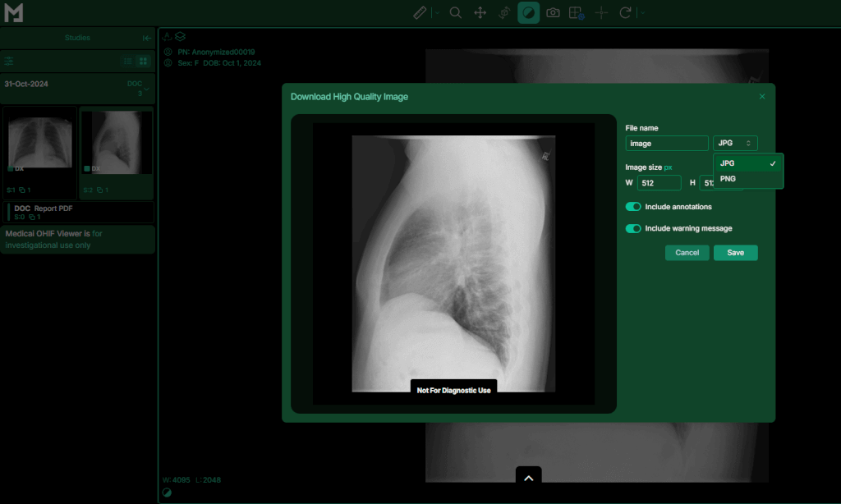Click the File name text field
Screen dimensions: 841x504
(666, 144)
